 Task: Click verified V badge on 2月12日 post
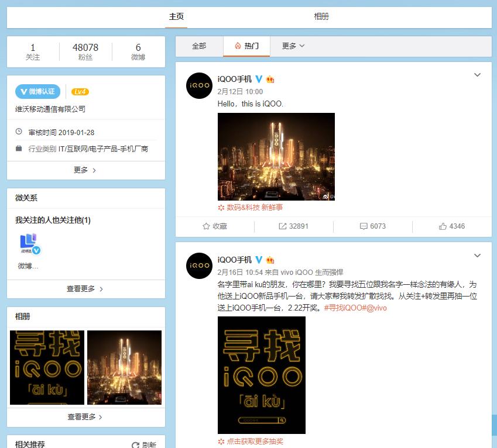(x=259, y=79)
